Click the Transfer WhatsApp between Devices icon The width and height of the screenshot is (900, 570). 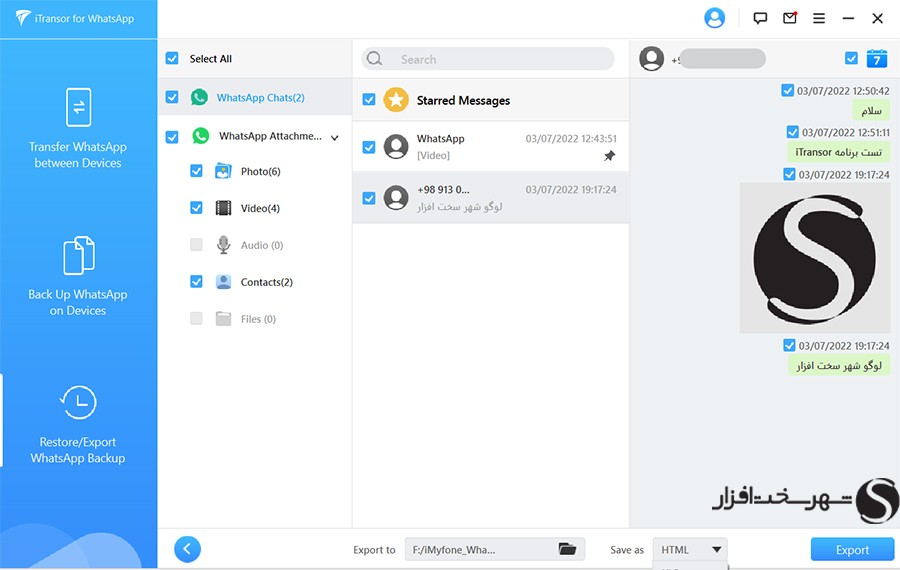[78, 107]
